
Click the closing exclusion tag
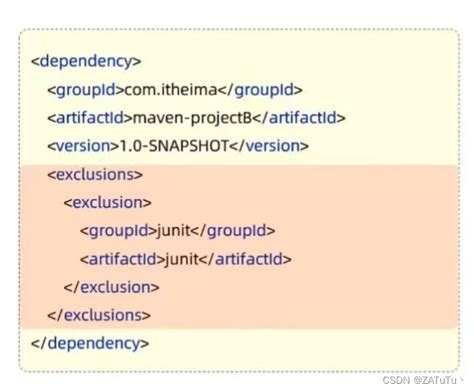(x=111, y=287)
